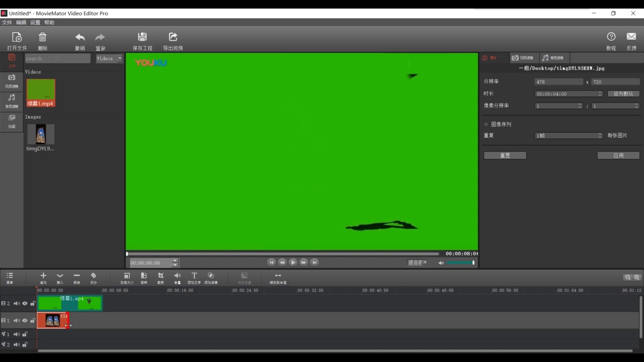Click the 时长 duration stepper arrows

click(x=600, y=94)
